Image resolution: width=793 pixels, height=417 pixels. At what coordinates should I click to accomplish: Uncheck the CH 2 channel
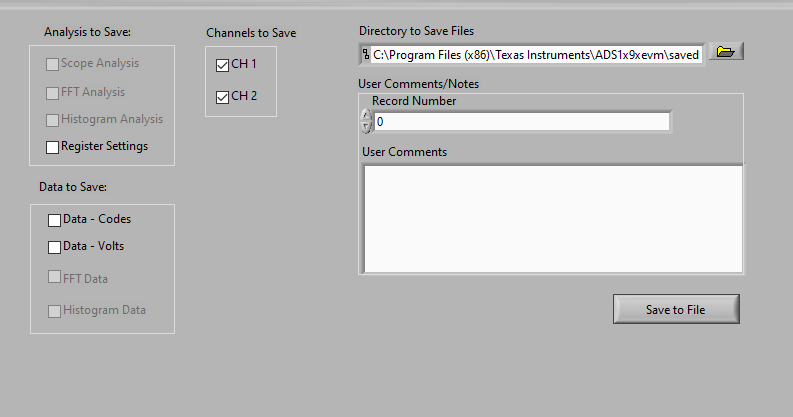223,97
